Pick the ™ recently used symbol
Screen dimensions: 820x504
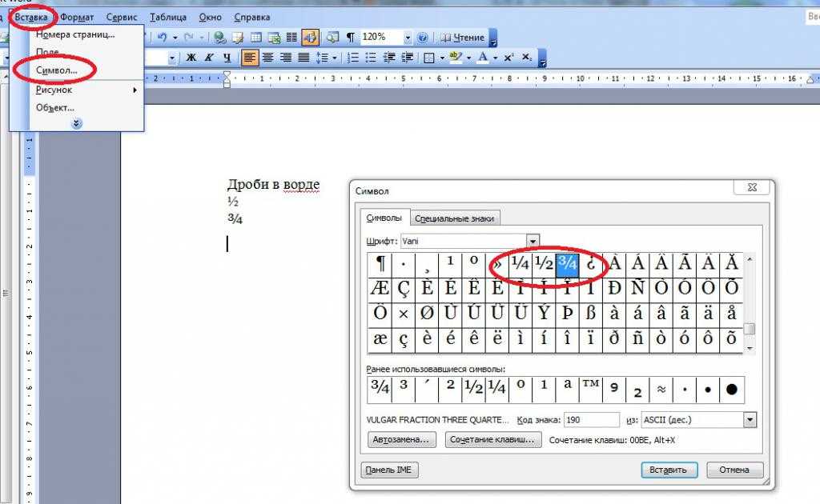pyautogui.click(x=591, y=389)
